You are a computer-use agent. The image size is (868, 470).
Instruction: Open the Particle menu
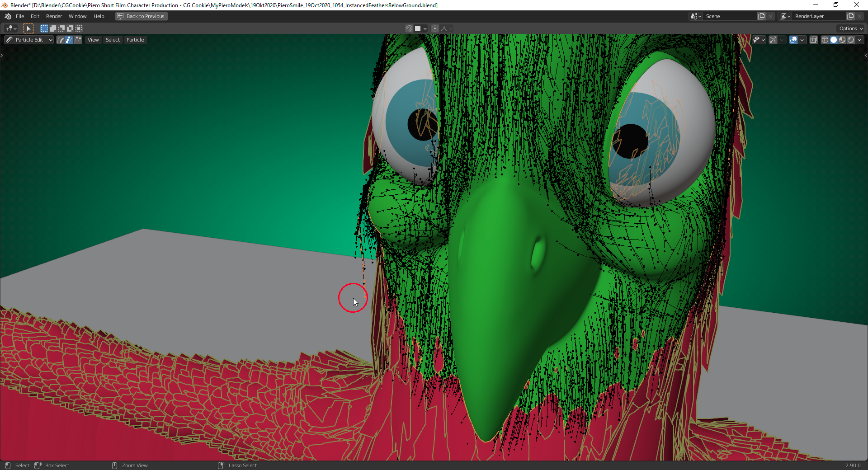click(135, 40)
